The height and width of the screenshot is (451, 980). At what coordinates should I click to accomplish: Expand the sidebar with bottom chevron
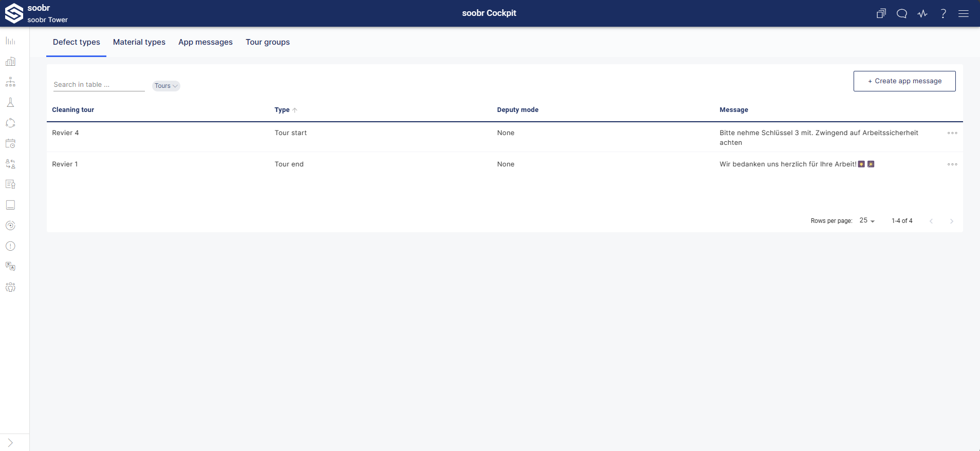pos(10,443)
